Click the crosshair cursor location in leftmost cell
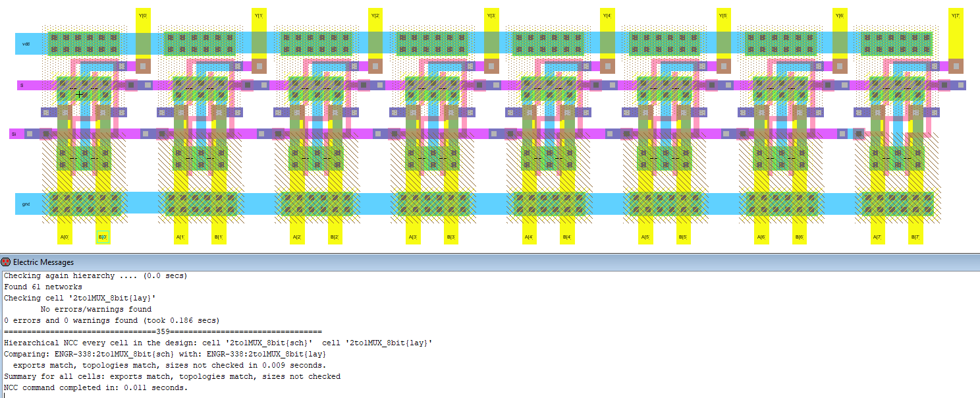 tap(80, 94)
